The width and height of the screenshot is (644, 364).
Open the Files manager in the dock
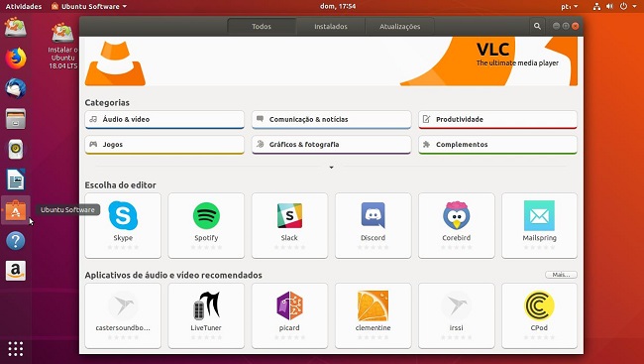pyautogui.click(x=16, y=118)
